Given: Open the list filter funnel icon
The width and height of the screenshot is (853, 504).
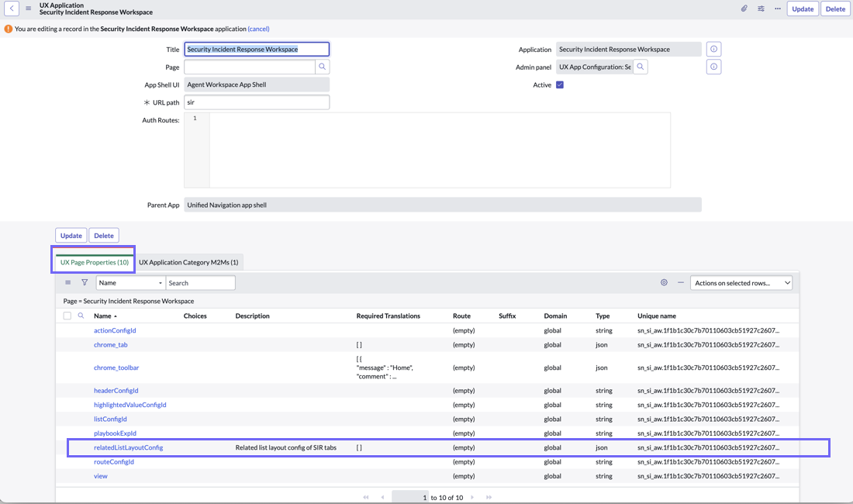Looking at the screenshot, I should tap(85, 283).
